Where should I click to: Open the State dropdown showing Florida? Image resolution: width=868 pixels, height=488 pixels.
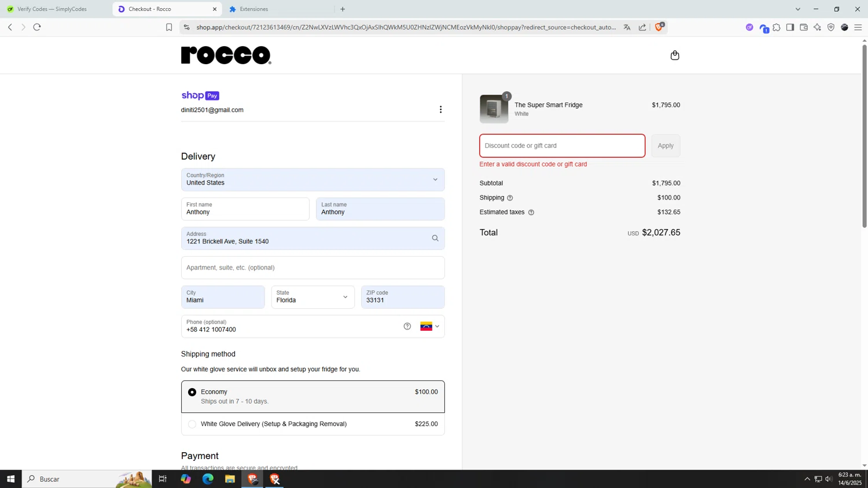312,297
